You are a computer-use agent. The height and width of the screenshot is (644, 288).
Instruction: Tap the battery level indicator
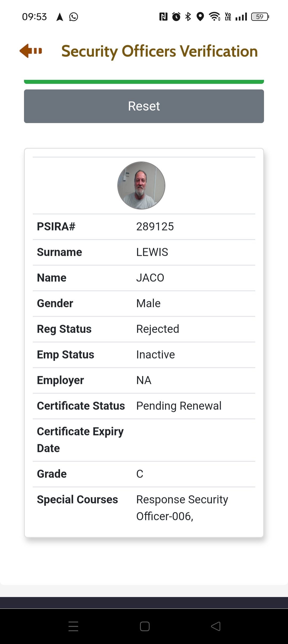[260, 17]
